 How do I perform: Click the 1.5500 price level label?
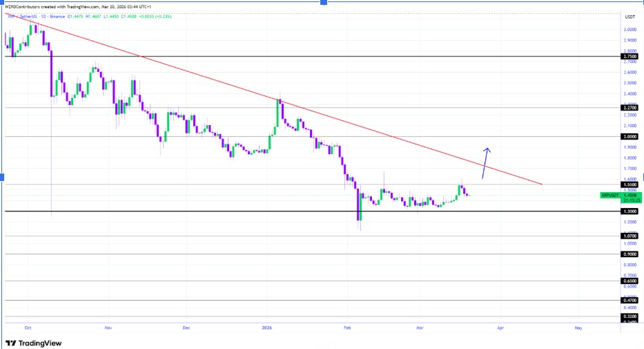pos(629,185)
